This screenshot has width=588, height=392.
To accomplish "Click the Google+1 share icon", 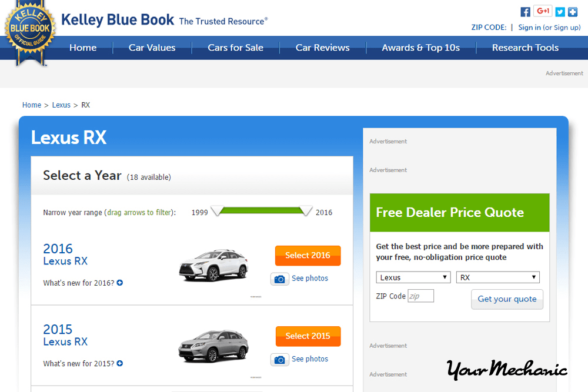I will point(543,11).
